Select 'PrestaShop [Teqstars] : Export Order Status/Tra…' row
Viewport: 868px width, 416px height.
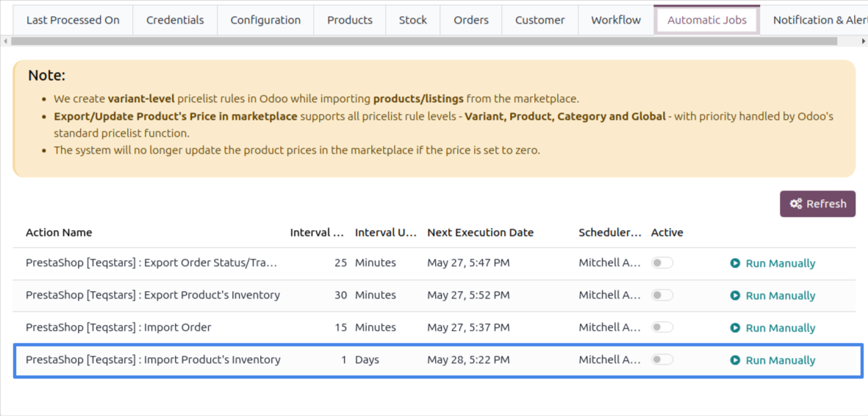434,263
